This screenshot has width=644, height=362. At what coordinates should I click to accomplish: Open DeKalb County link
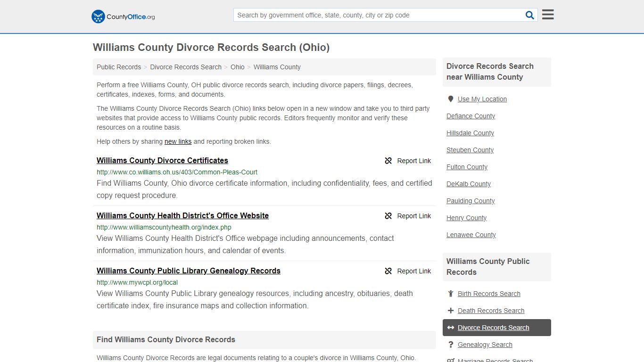coord(469,184)
